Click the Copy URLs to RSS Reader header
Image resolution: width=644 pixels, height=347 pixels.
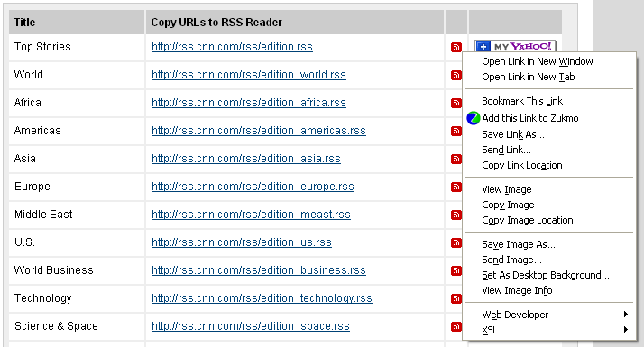point(295,23)
